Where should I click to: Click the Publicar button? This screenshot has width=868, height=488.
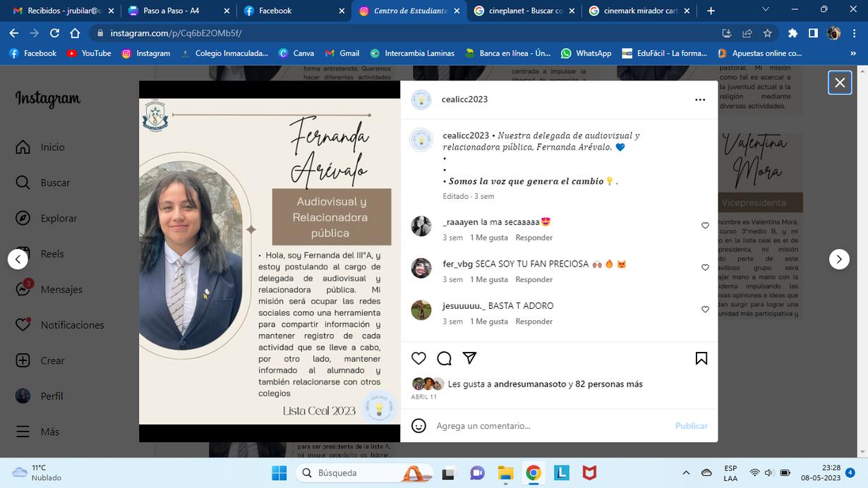(x=691, y=426)
